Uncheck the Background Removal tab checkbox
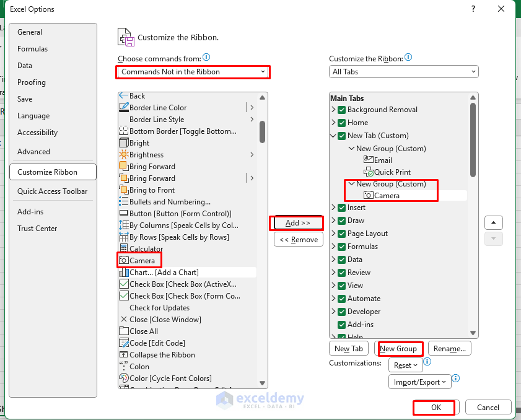Screen dimensions: 521x420 coord(341,110)
